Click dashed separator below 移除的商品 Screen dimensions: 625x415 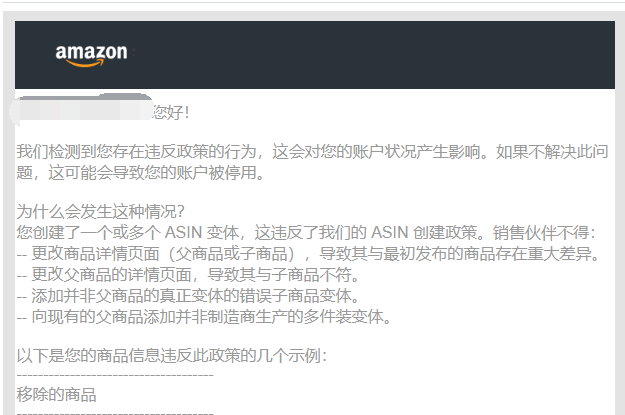[115, 413]
